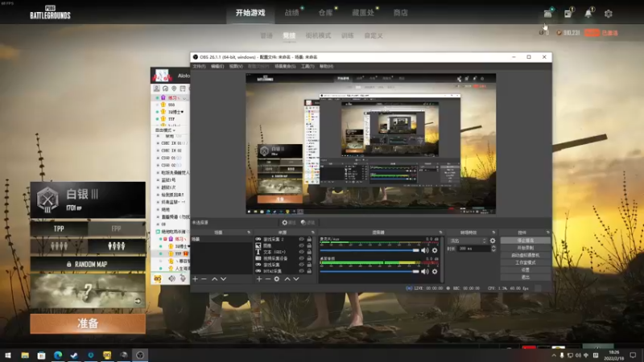Toggle lock on 视频采集设备 source

309,258
